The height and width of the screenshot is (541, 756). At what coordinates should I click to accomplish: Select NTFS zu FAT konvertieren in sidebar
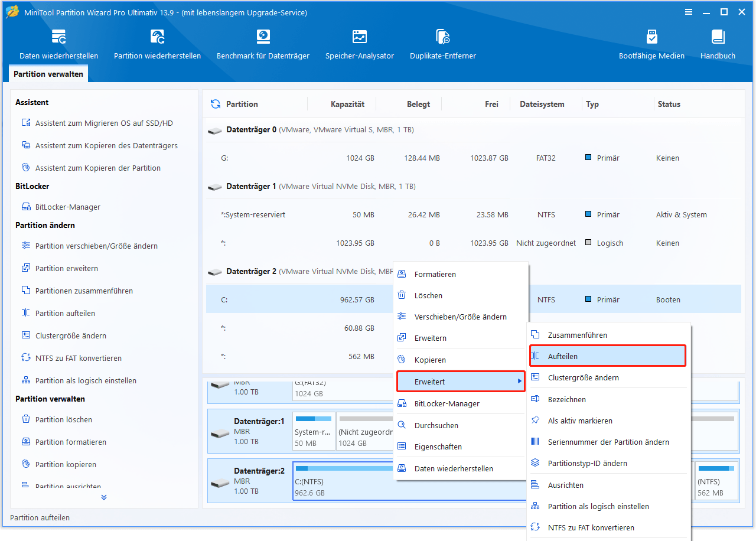point(71,358)
